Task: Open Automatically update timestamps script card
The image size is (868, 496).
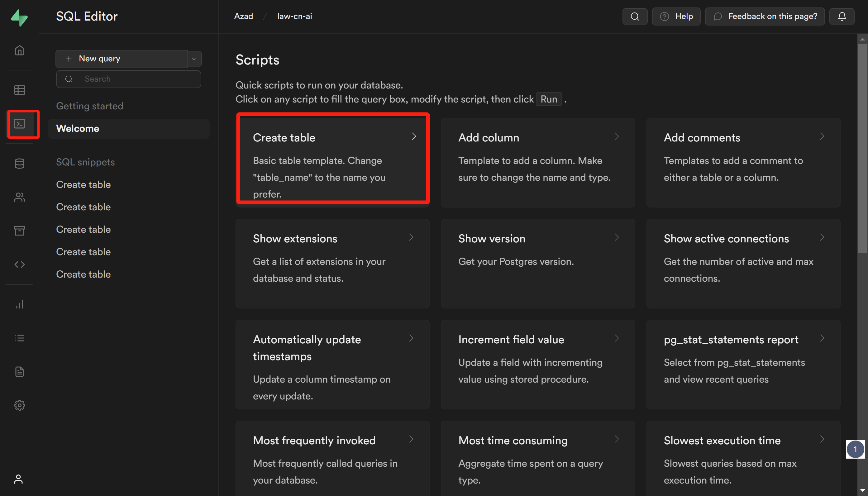Action: point(332,364)
